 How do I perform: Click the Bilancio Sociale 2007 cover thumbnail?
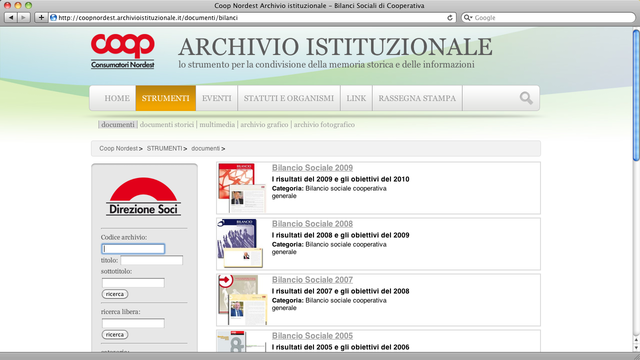(x=242, y=300)
